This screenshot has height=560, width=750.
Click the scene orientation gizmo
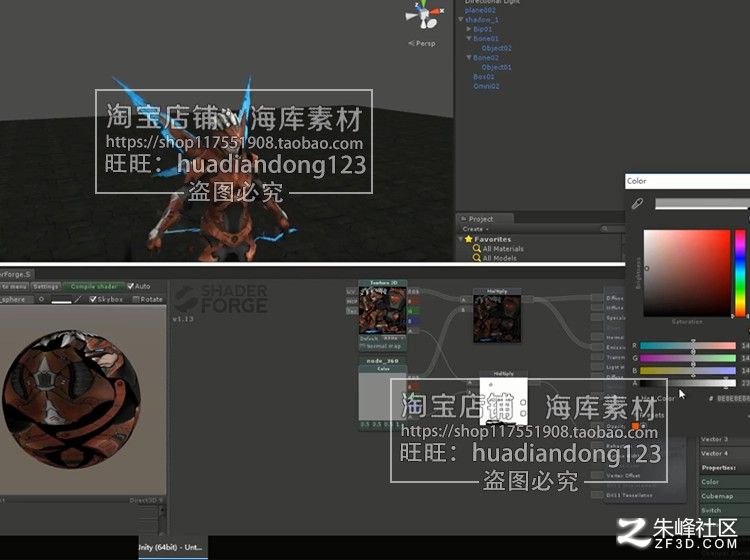coord(424,15)
